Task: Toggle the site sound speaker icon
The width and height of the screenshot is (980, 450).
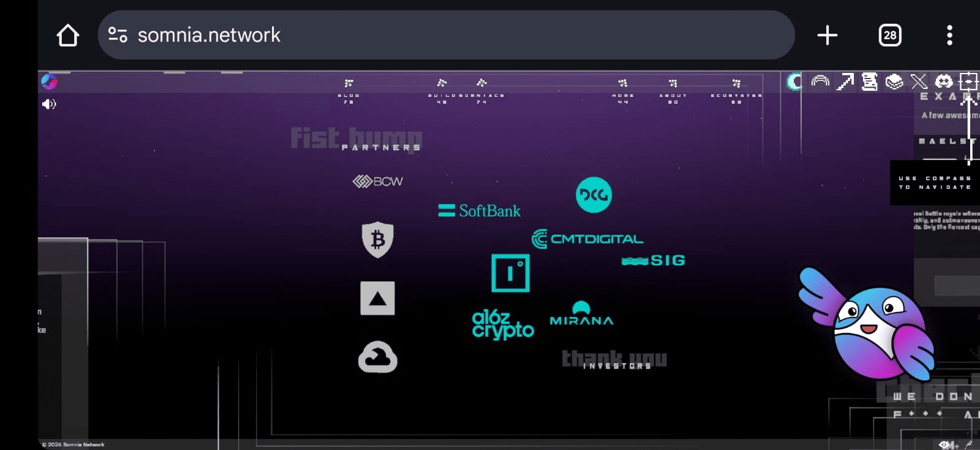Action: click(49, 104)
